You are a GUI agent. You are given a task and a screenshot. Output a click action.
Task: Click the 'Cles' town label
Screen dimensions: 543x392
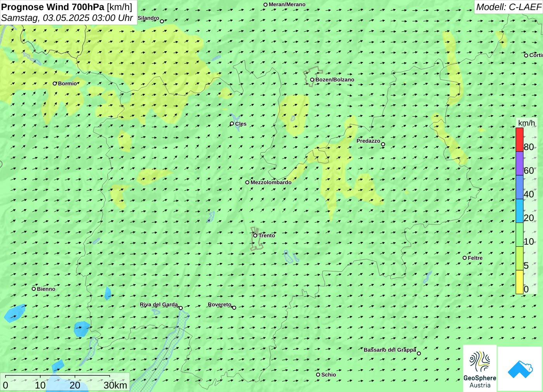click(x=241, y=124)
